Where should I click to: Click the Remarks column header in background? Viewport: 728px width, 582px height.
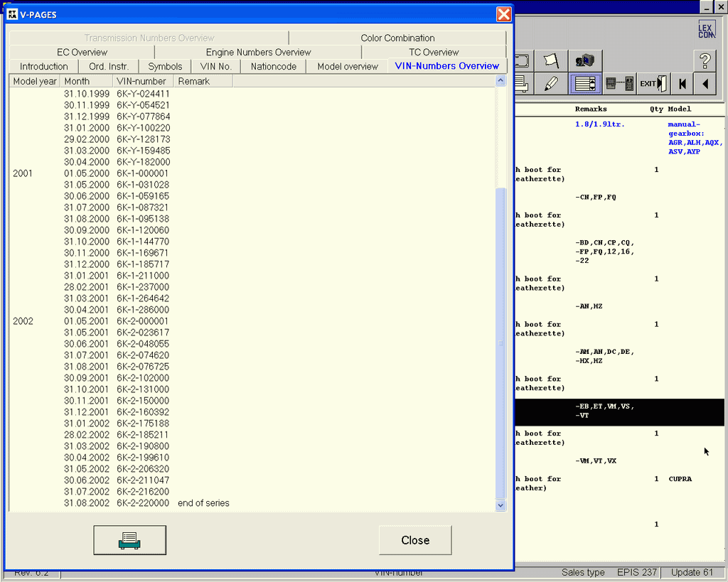click(591, 109)
